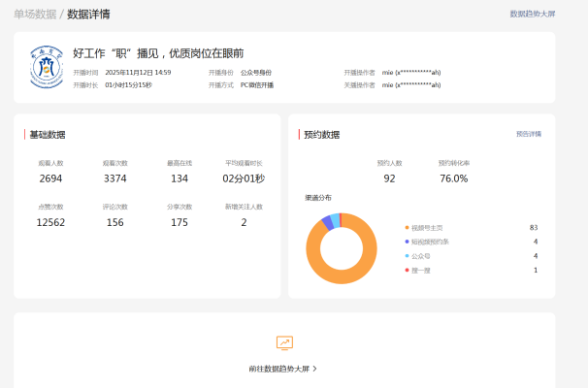This screenshot has height=388, width=588.
Task: Select 短视频预约条 legend item
Action: [430, 241]
